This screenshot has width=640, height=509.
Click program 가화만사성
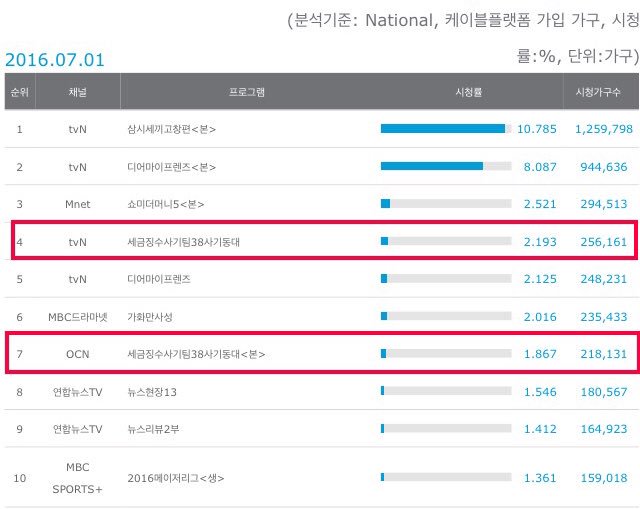(x=150, y=317)
